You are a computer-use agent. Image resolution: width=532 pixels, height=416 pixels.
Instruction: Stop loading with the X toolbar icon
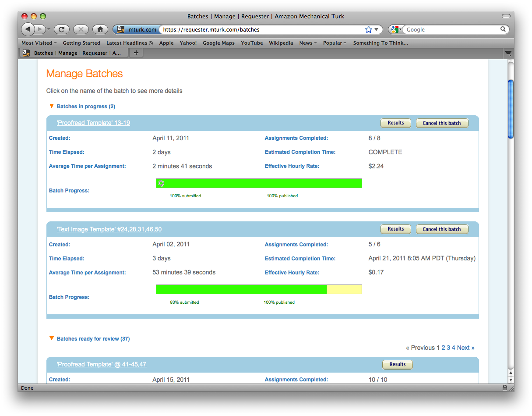(81, 29)
